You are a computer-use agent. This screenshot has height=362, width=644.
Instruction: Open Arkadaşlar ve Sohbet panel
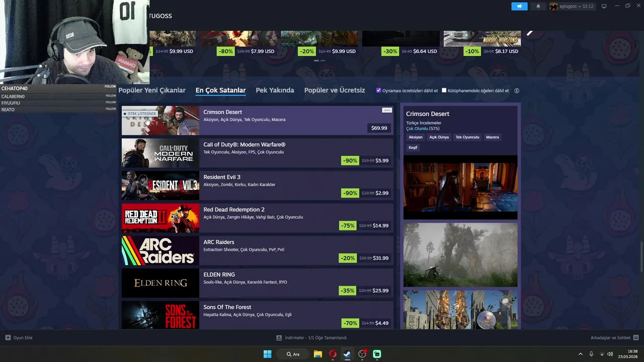click(x=614, y=338)
